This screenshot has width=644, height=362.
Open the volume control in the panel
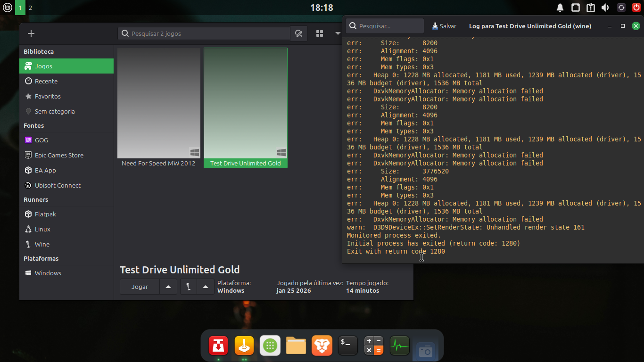tap(605, 8)
